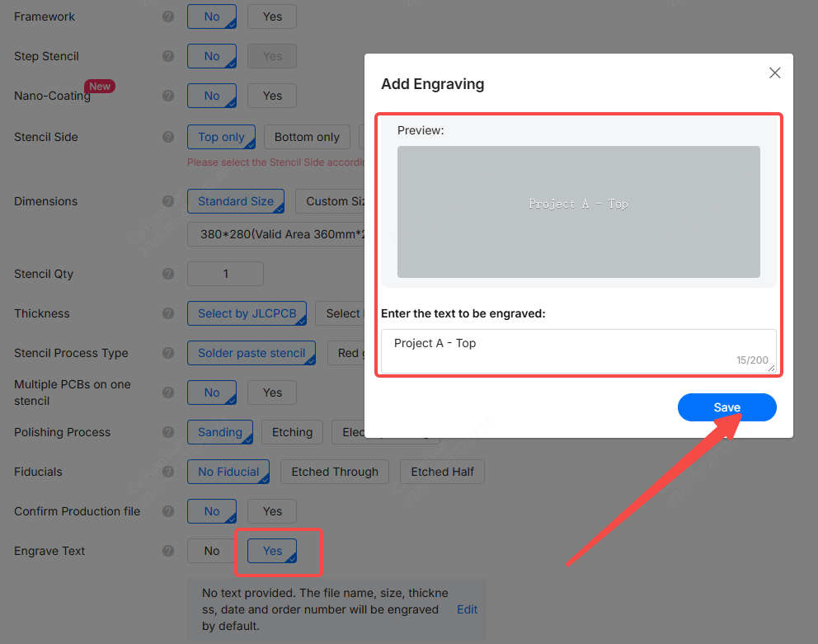The height and width of the screenshot is (644, 818).
Task: Click the "Please select the Stencil Side" warning text
Action: 276,162
